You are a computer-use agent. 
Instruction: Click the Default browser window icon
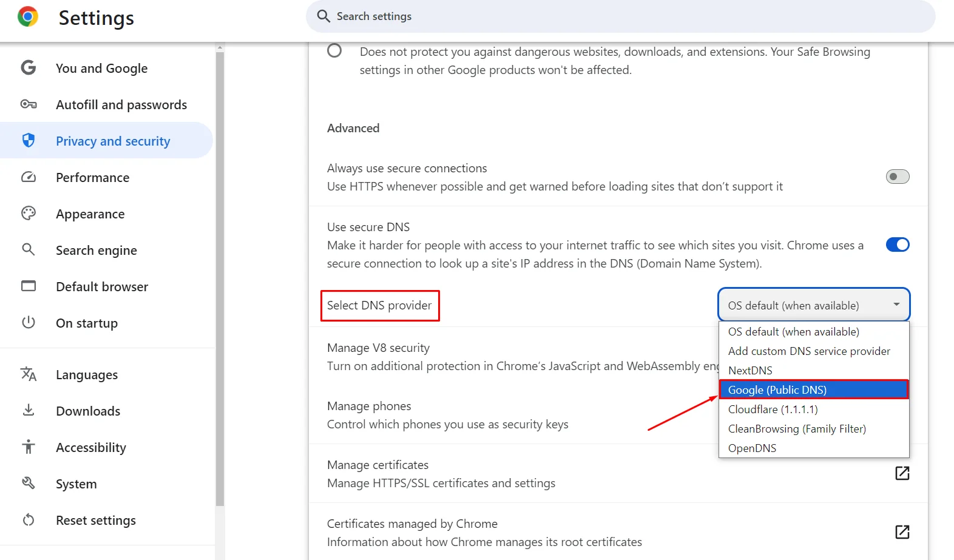pyautogui.click(x=29, y=286)
